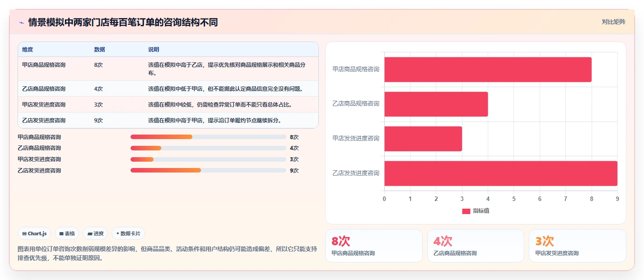
Task: Click the 乙店发货进度咨询 chart axis label
Action: [x=356, y=173]
